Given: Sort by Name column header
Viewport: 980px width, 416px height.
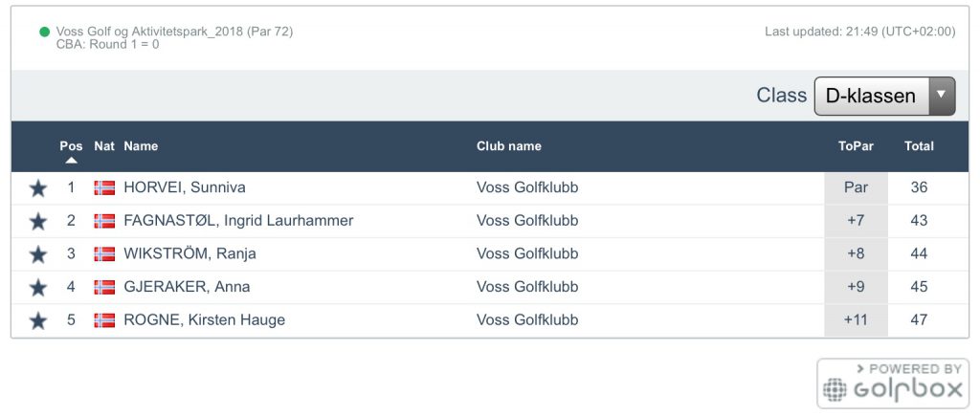Looking at the screenshot, I should pyautogui.click(x=141, y=146).
